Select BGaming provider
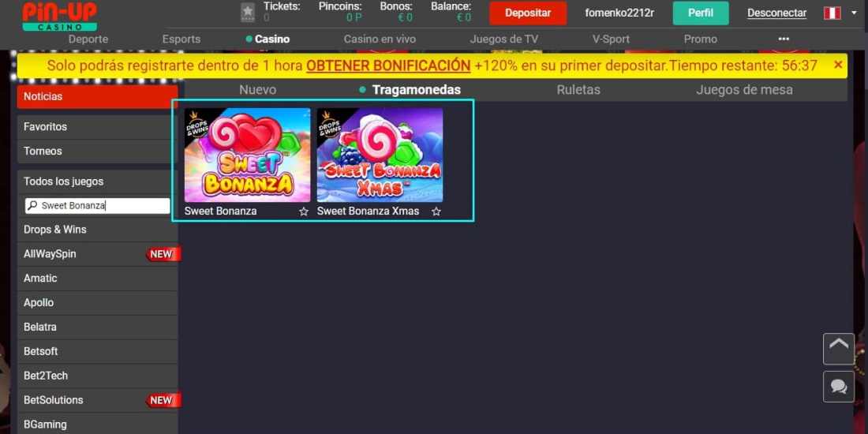Screen dimensions: 868x434 tap(97, 425)
